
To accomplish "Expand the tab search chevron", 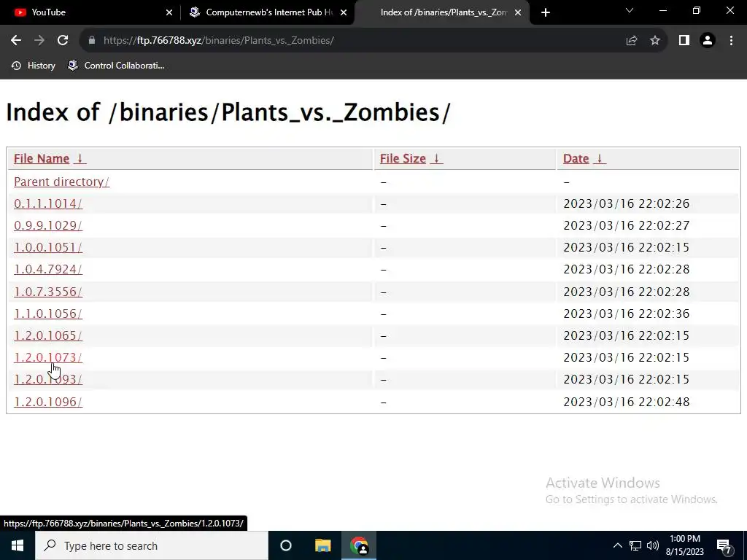I will click(x=630, y=11).
